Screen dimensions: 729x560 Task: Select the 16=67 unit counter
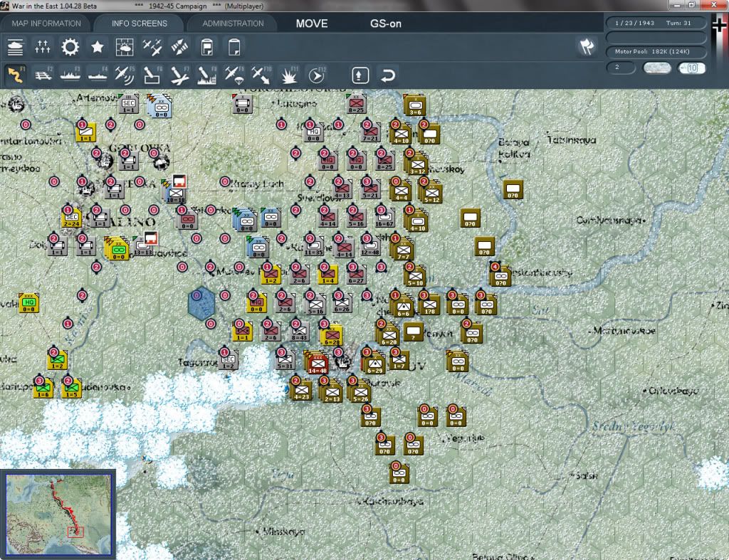[x=384, y=218]
